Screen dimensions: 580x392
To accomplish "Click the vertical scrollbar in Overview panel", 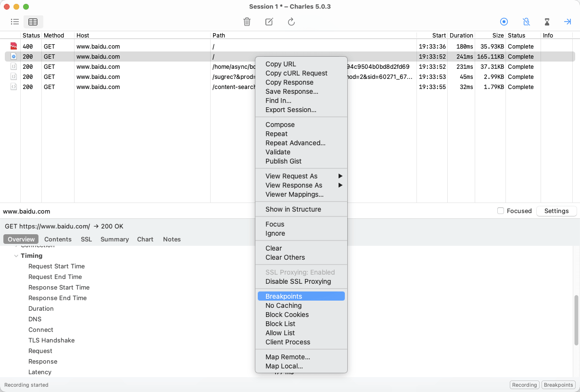I will point(576,320).
